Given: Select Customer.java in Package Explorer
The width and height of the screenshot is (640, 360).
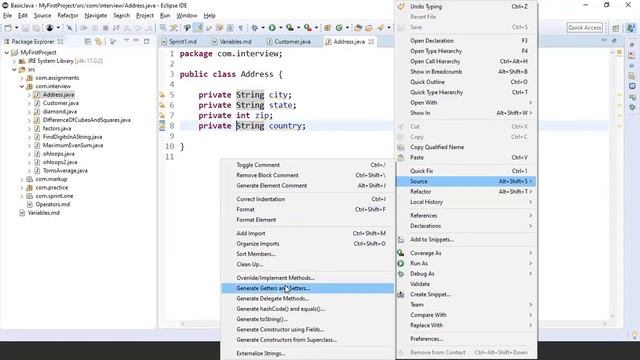Looking at the screenshot, I should click(x=60, y=103).
